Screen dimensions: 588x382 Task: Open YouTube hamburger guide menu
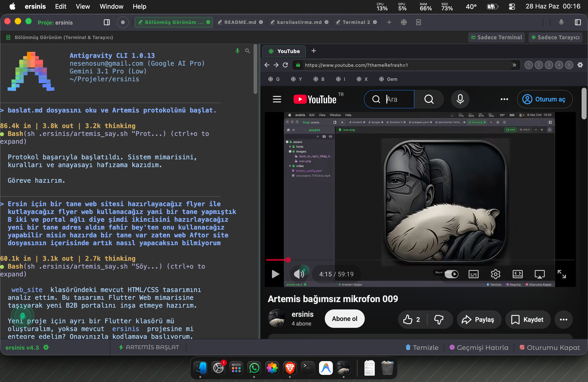pos(277,99)
